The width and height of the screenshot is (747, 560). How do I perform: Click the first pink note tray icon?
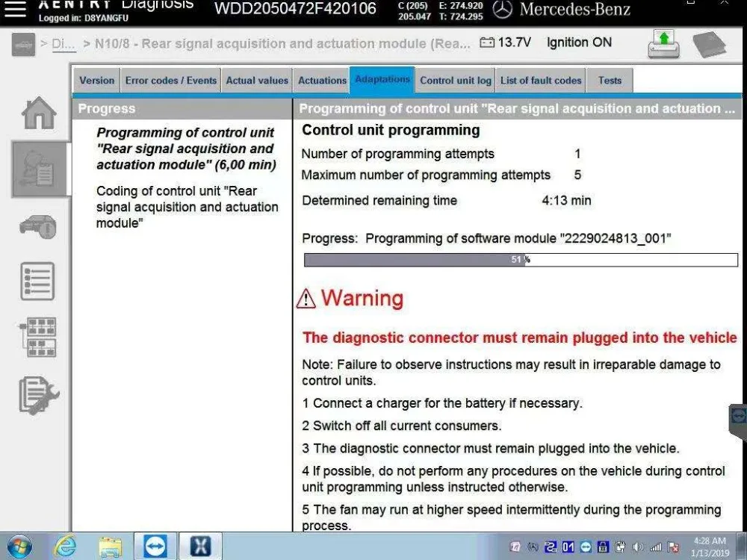click(x=515, y=547)
